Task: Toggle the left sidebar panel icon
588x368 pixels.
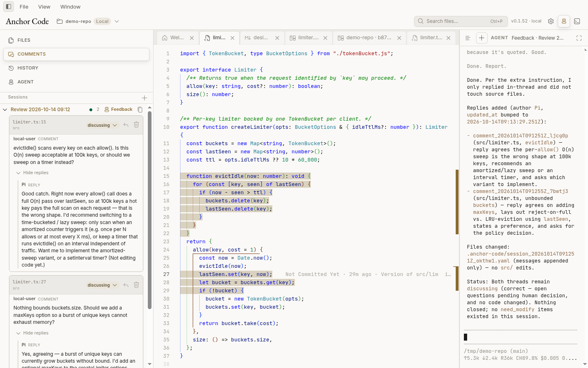Action: (9, 7)
